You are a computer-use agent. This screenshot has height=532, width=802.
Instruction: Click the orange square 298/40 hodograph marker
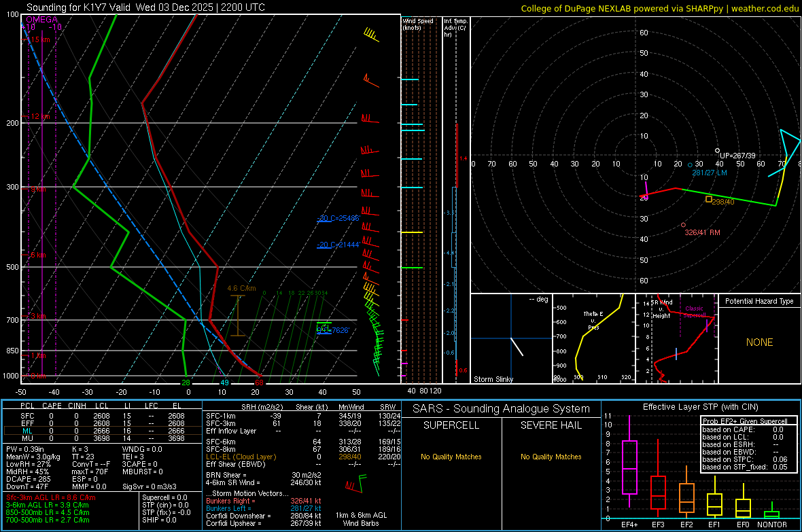[708, 199]
